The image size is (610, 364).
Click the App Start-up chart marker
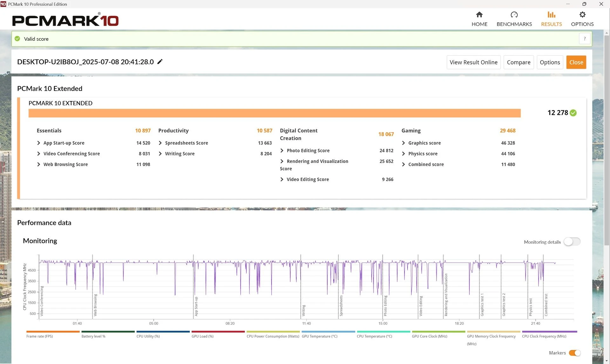196,306
